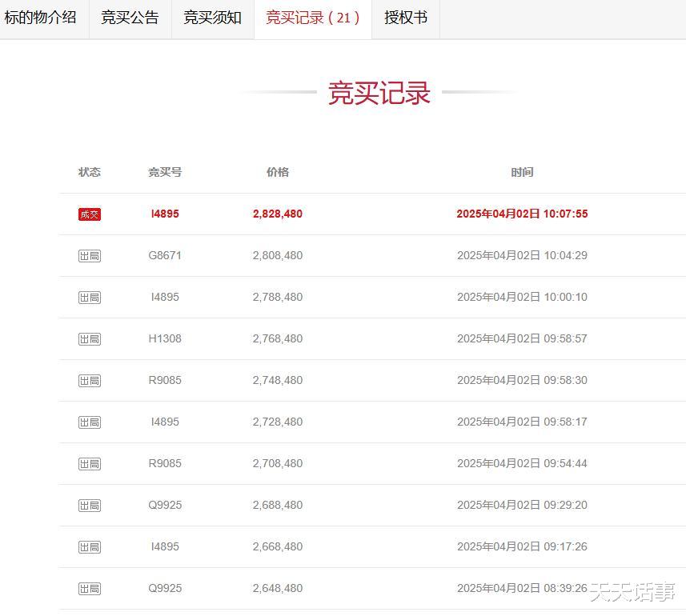Click bidder R9085 in the 2,748,480 row
The image size is (686, 616).
(165, 380)
